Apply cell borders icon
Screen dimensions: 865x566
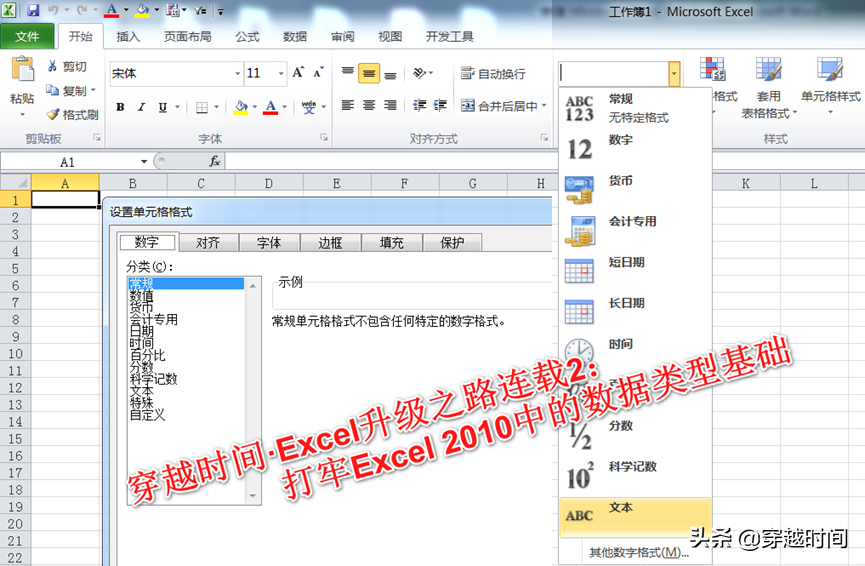202,107
